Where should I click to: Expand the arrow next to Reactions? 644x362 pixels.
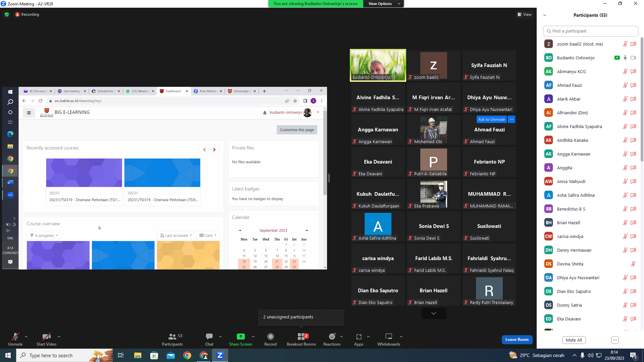[341, 337]
